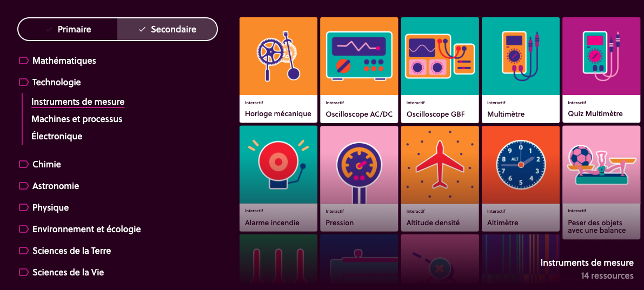Collapse the Technologie category
This screenshot has width=644, height=290.
(x=50, y=83)
